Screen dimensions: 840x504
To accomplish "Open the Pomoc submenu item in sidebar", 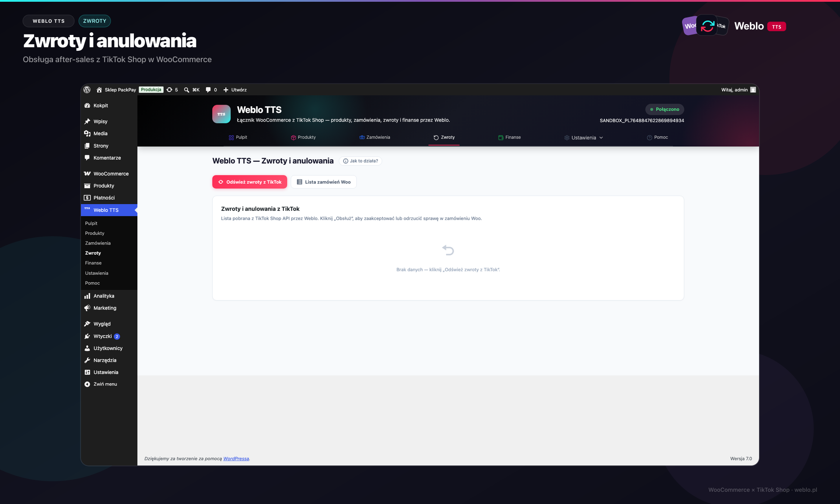I will [92, 283].
